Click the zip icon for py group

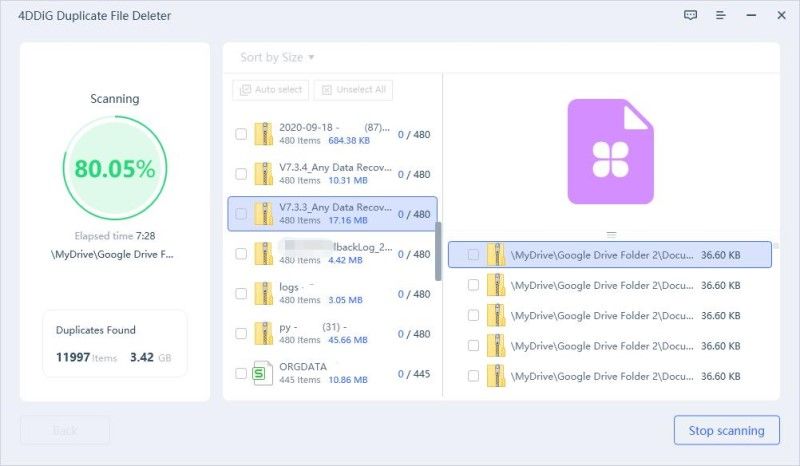coord(263,334)
